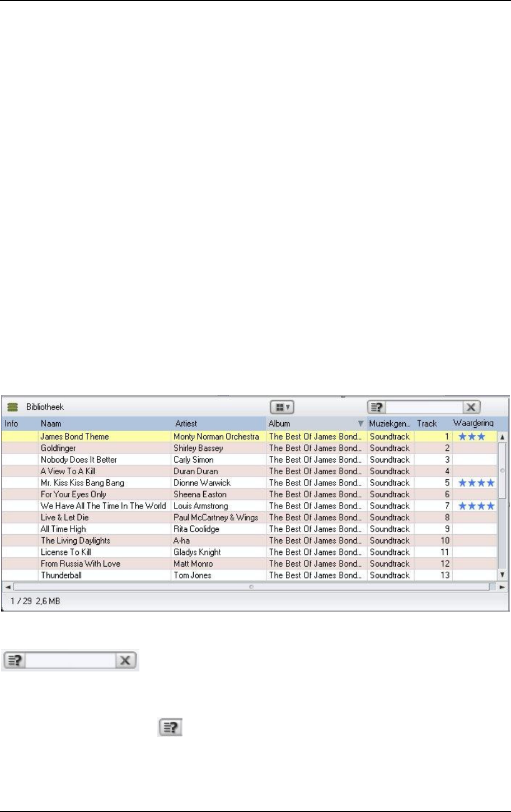Select We Have All The Time In The World

click(x=103, y=506)
